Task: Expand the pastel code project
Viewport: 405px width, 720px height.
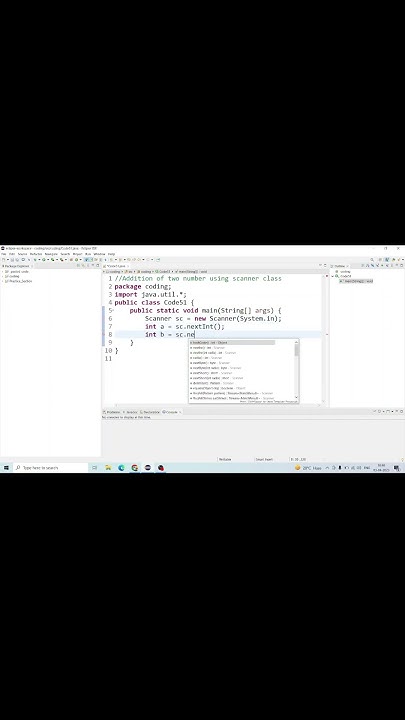Action: click(x=3, y=271)
